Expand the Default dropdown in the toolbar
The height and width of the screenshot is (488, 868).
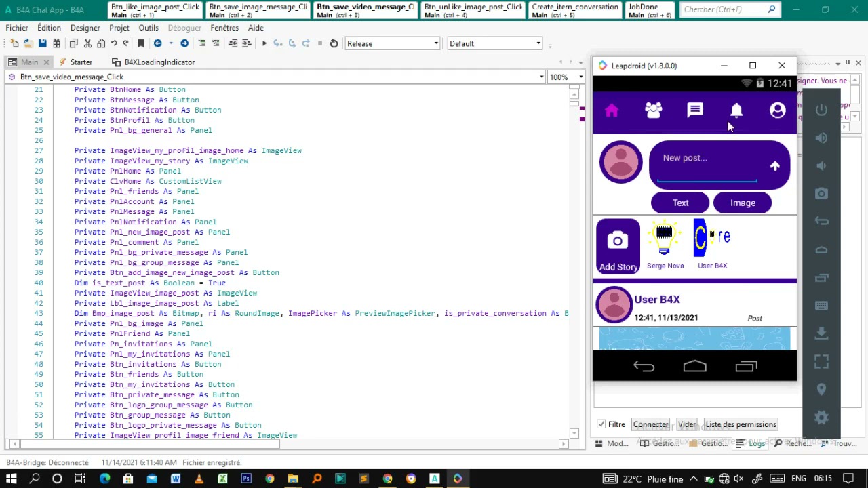click(495, 43)
